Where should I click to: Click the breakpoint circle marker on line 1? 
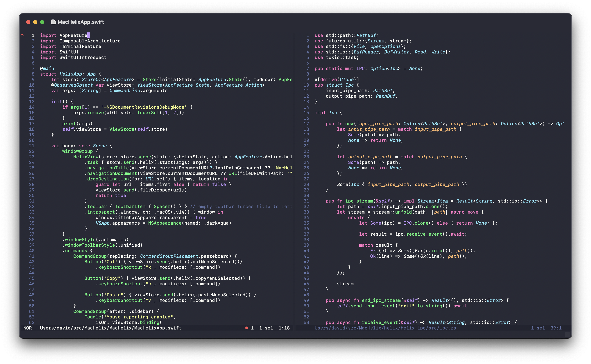tap(22, 36)
